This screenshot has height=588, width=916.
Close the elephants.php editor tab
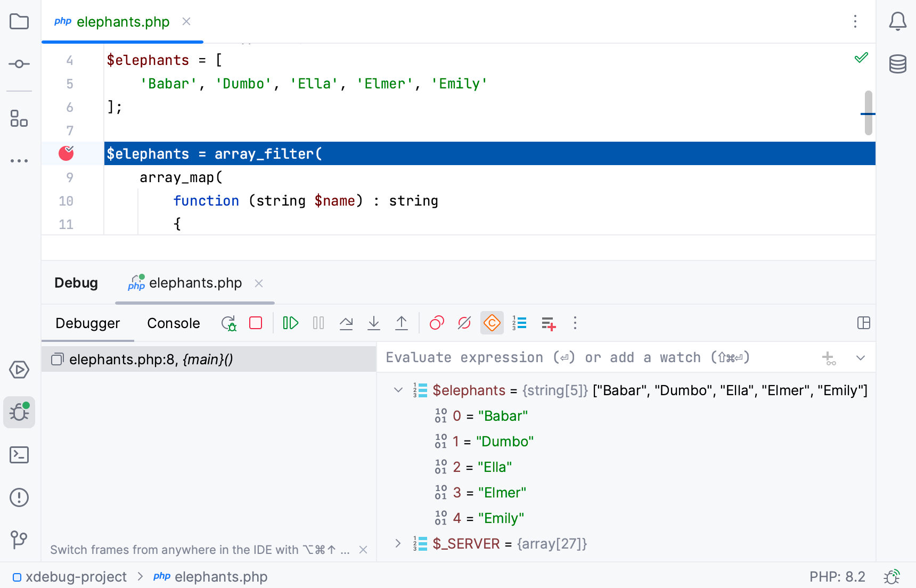(x=186, y=21)
